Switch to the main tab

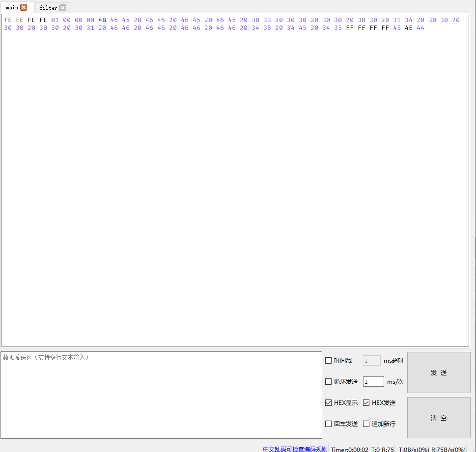(12, 8)
